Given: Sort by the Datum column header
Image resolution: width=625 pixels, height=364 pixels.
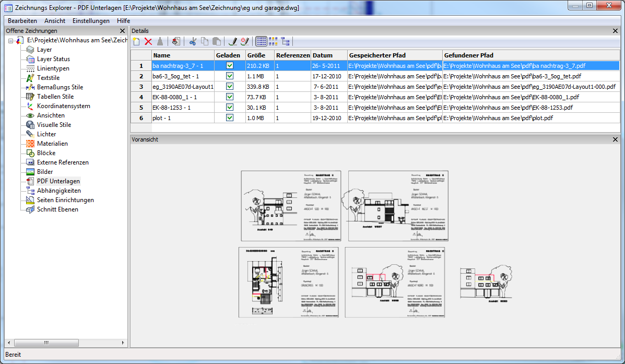Looking at the screenshot, I should [x=329, y=55].
